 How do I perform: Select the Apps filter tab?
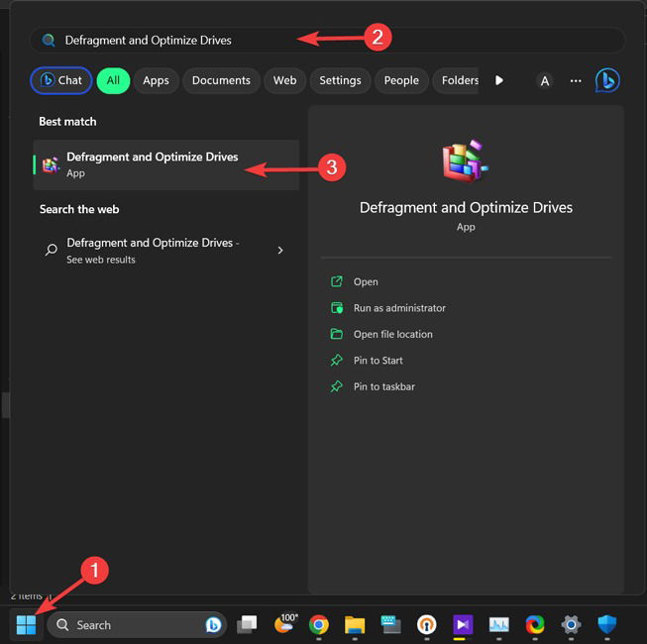156,80
